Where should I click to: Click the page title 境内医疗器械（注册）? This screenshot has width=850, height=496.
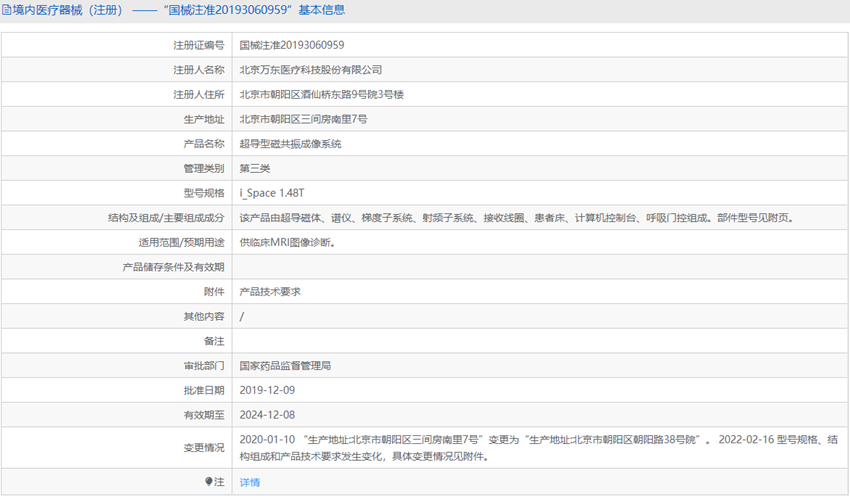(x=68, y=10)
